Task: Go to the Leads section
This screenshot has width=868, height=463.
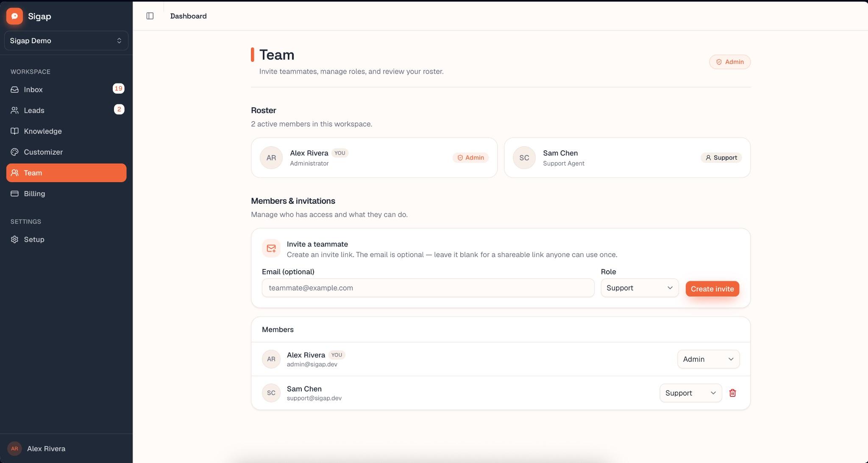Action: pyautogui.click(x=66, y=110)
